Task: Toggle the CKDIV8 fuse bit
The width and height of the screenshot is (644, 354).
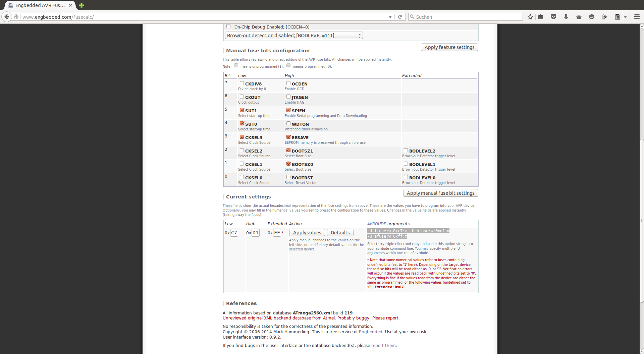Action: click(242, 83)
